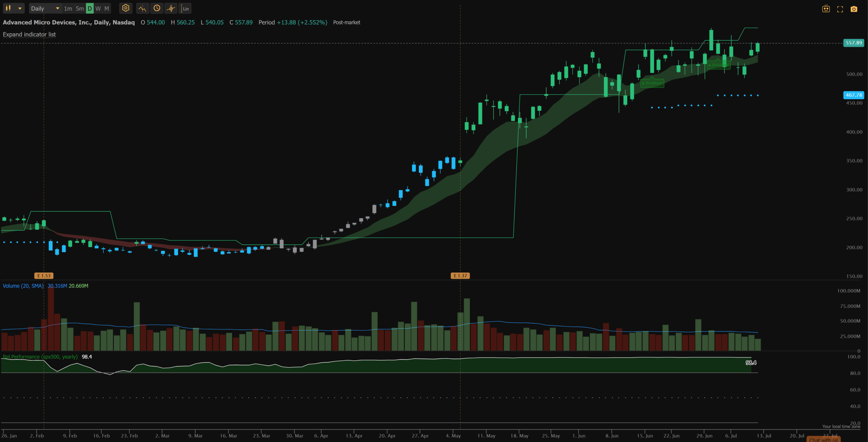
Task: Click the O 544.00 open value
Action: pos(153,22)
